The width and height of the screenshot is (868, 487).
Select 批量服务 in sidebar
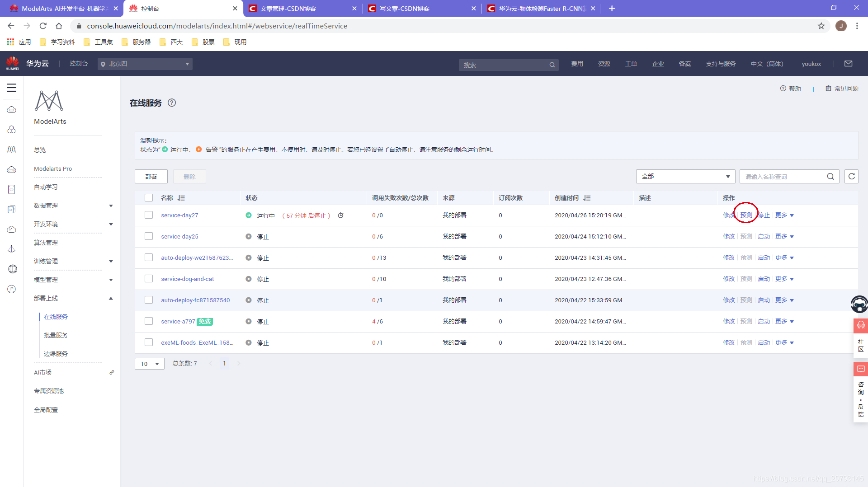56,335
